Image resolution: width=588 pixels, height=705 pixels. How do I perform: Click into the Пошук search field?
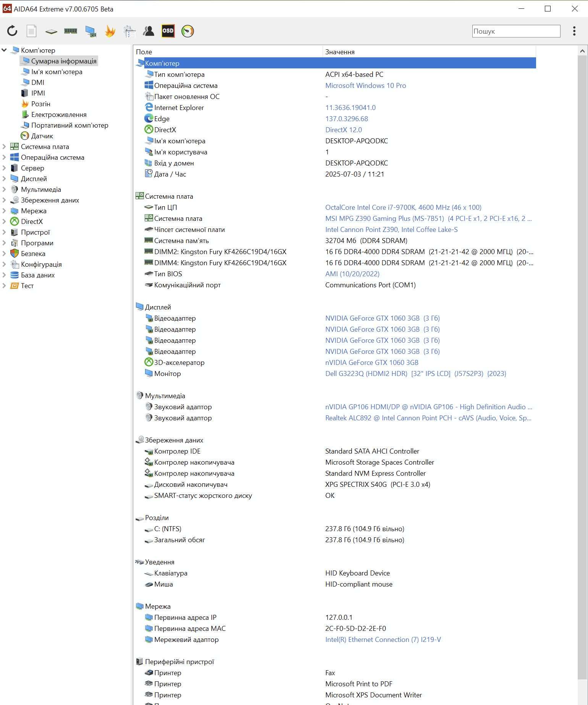coord(516,31)
